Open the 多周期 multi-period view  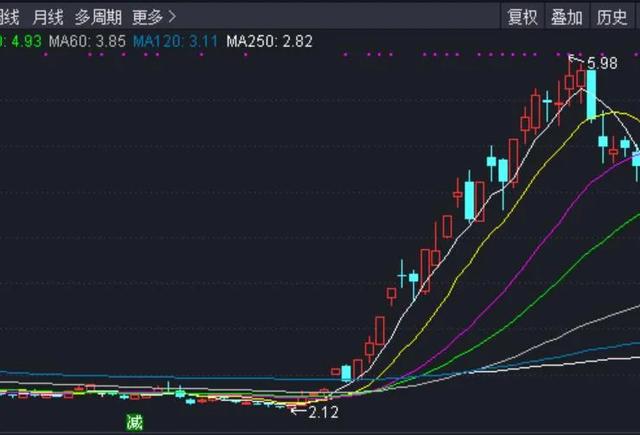tap(98, 17)
